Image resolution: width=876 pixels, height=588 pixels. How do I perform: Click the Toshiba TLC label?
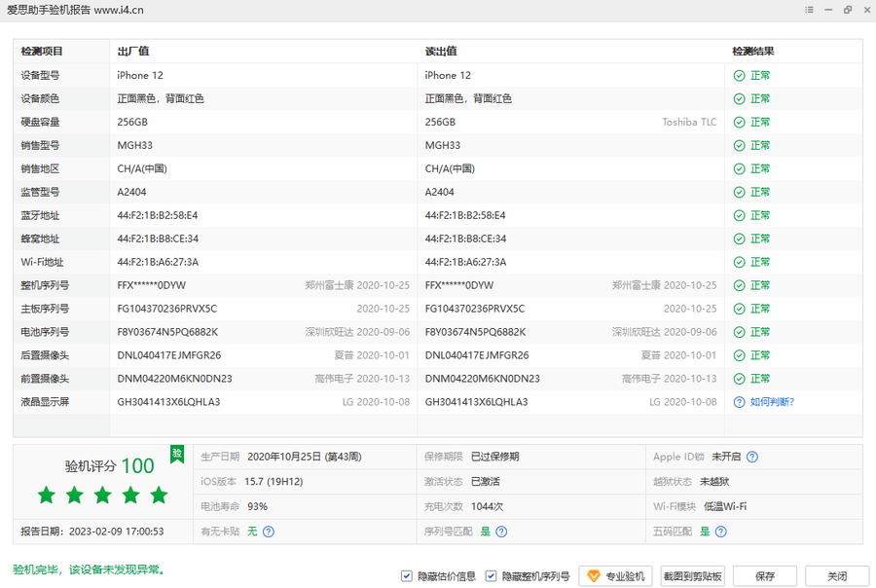[689, 122]
